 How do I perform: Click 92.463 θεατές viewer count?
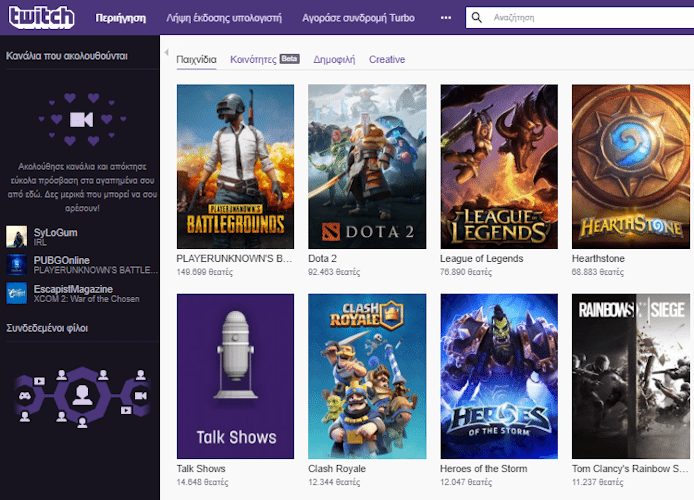[x=334, y=272]
